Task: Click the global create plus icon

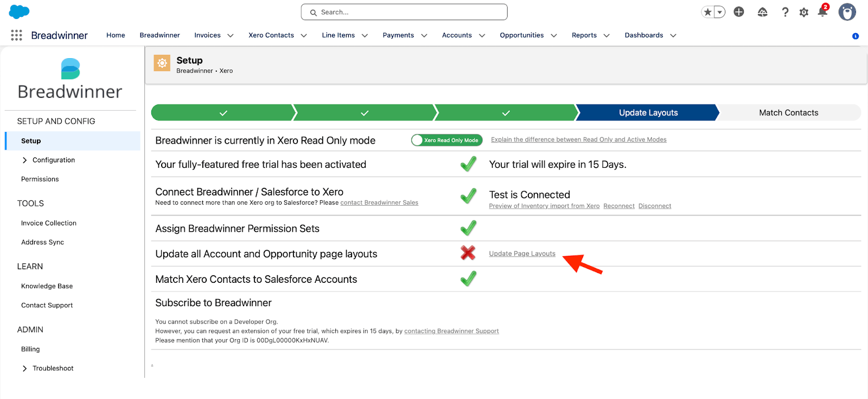Action: point(739,12)
